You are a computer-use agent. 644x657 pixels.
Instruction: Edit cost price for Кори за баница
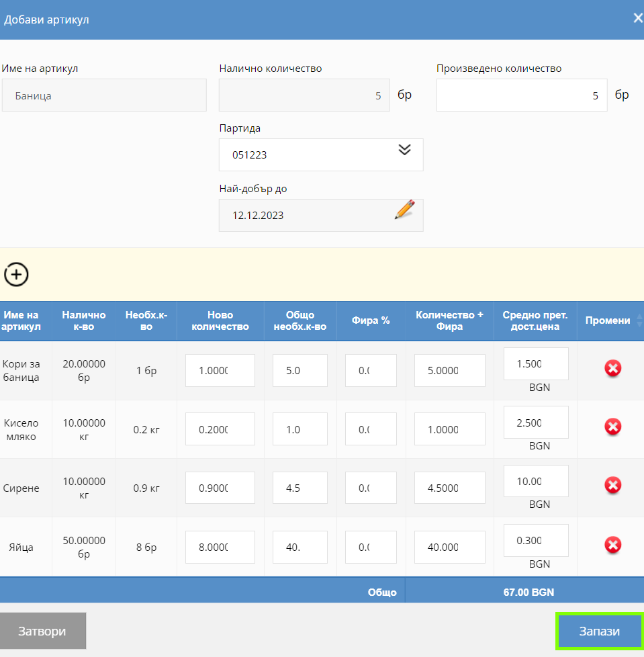pyautogui.click(x=536, y=363)
